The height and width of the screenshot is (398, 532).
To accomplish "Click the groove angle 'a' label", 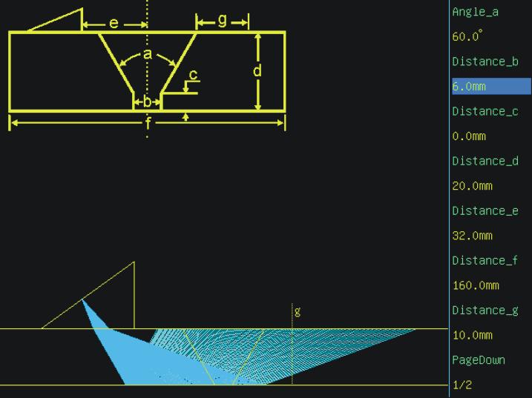I will tap(148, 55).
